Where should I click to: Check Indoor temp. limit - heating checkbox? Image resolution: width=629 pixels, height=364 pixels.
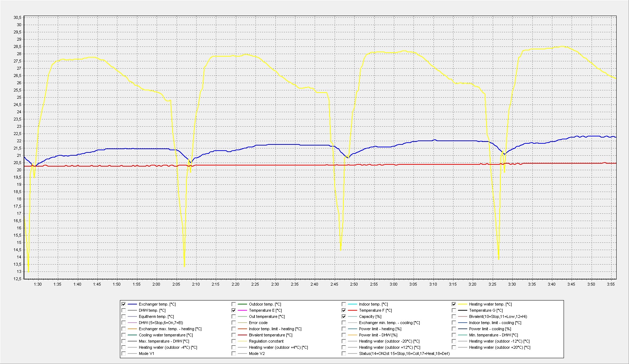coord(234,329)
